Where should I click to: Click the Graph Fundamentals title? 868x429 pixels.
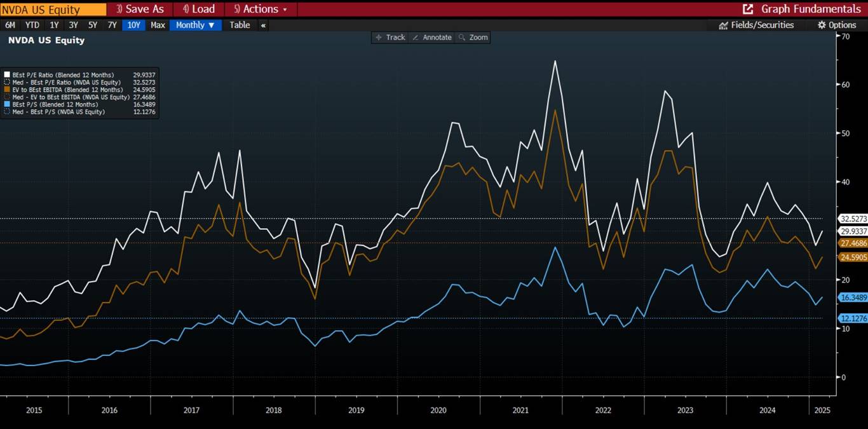pyautogui.click(x=811, y=10)
